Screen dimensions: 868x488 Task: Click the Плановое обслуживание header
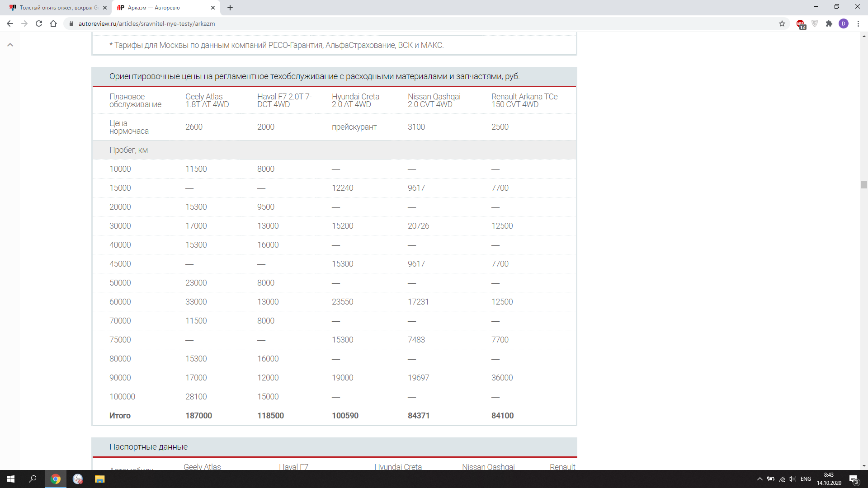pyautogui.click(x=135, y=100)
